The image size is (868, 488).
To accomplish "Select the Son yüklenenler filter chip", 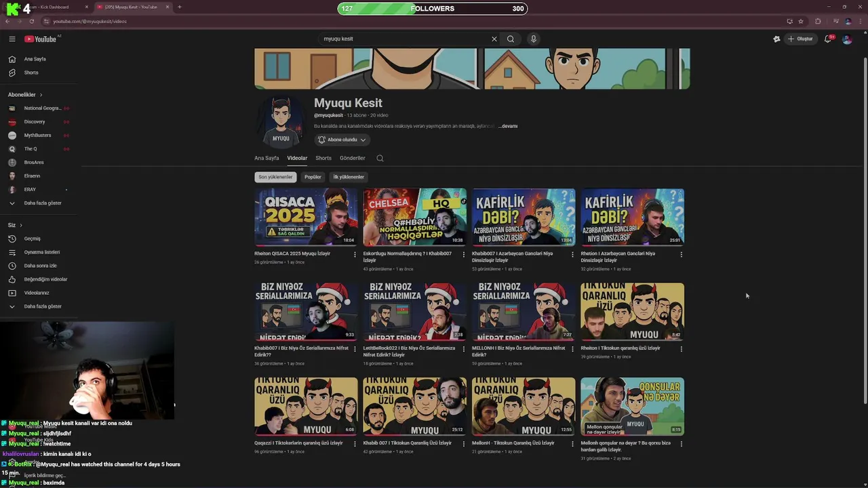I will pyautogui.click(x=275, y=177).
